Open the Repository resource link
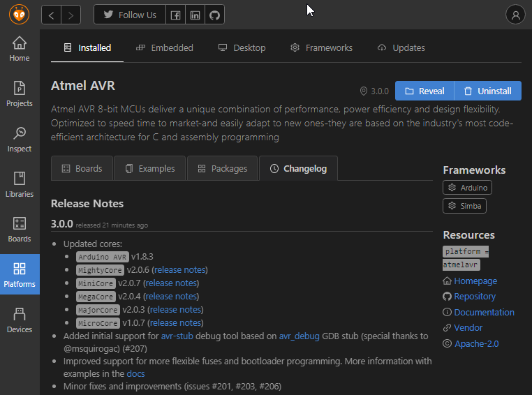This screenshot has width=532, height=395. 475,297
